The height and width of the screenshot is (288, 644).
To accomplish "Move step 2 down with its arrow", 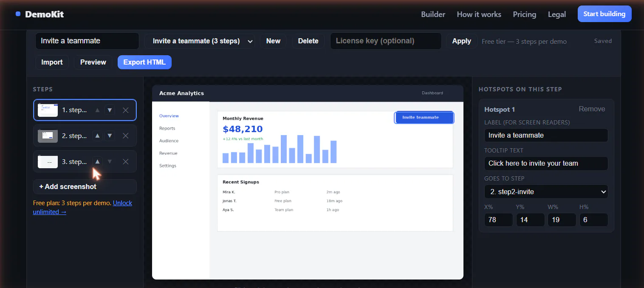I will tap(110, 136).
